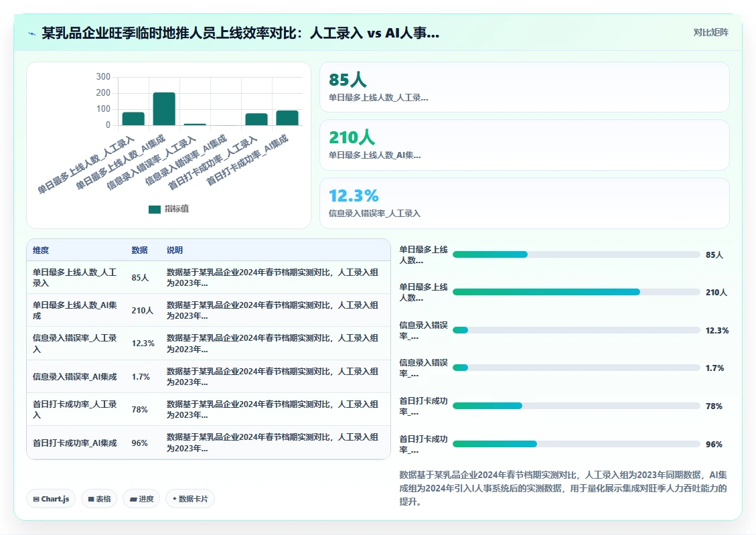Screen dimensions: 756x535
Task: Click the 210人 value beside its progress bar
Action: point(716,293)
